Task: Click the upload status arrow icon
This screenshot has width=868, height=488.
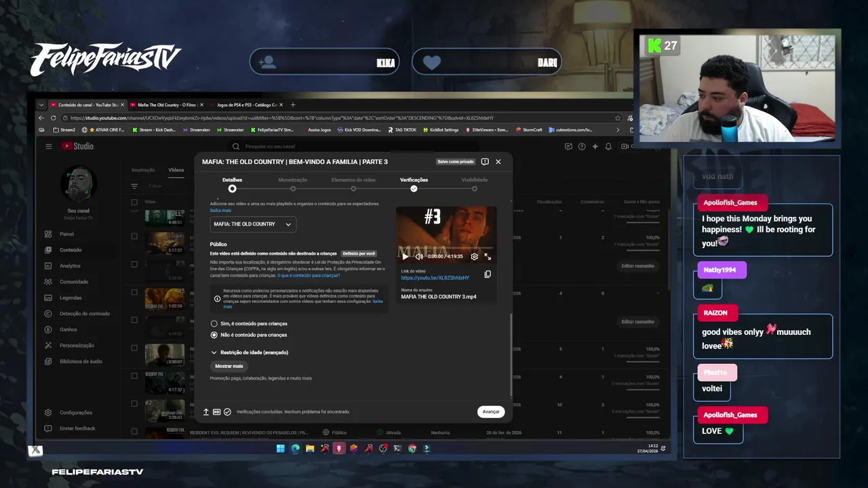Action: tap(206, 411)
